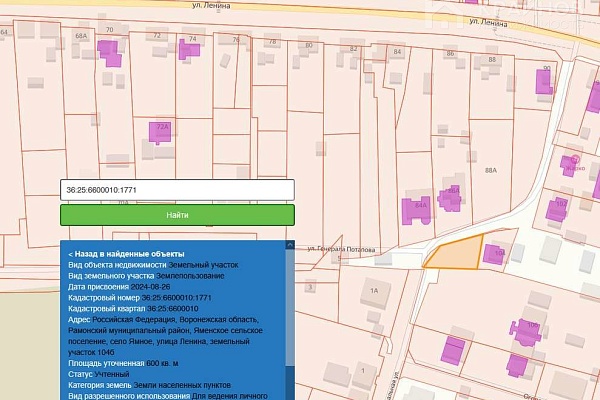Click the parcel labeled 1A
The width and height of the screenshot is (600, 400).
point(375,290)
